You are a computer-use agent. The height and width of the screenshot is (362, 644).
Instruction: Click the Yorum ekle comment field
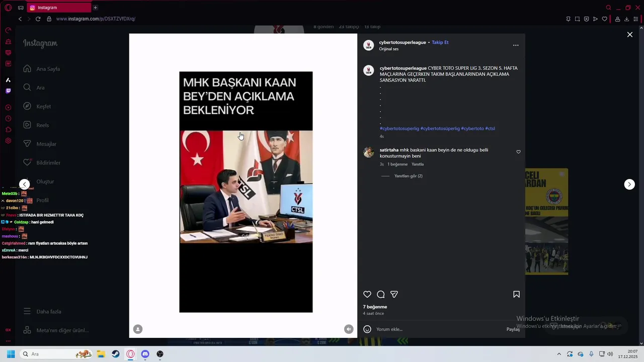(x=439, y=329)
